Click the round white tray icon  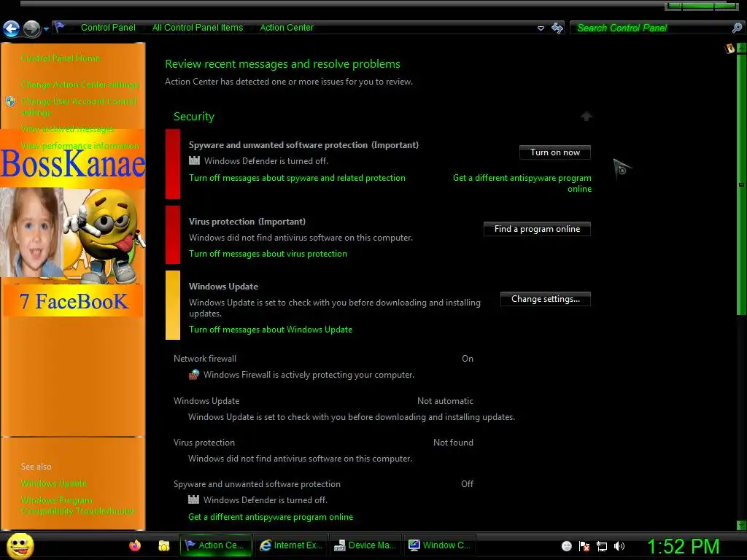click(x=566, y=546)
